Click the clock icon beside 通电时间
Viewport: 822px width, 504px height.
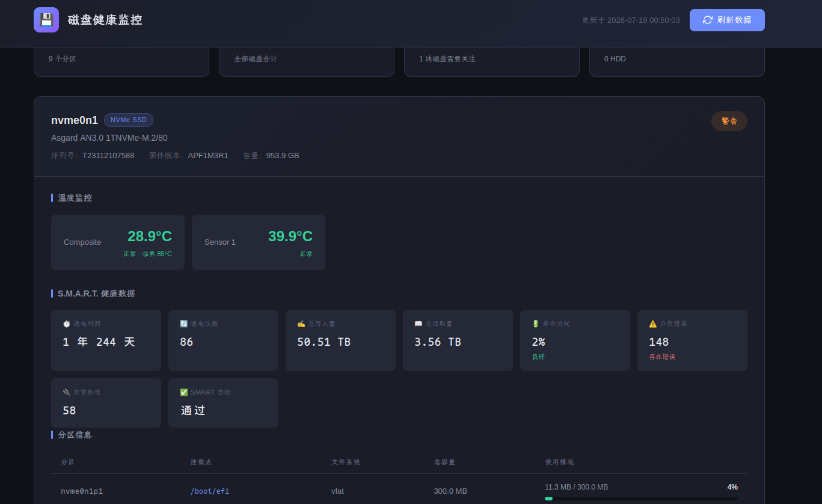(67, 324)
